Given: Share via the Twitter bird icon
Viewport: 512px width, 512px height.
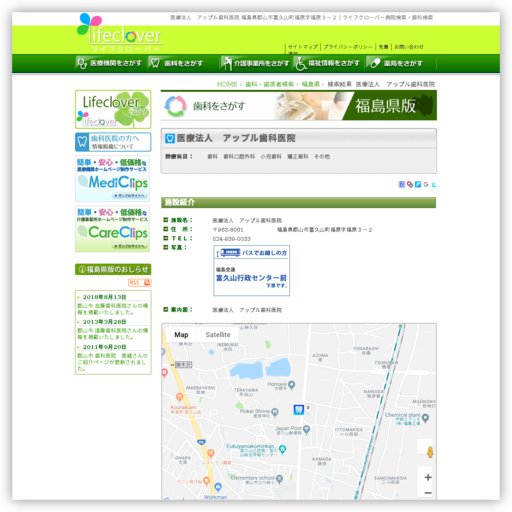Looking at the screenshot, I should 433,184.
